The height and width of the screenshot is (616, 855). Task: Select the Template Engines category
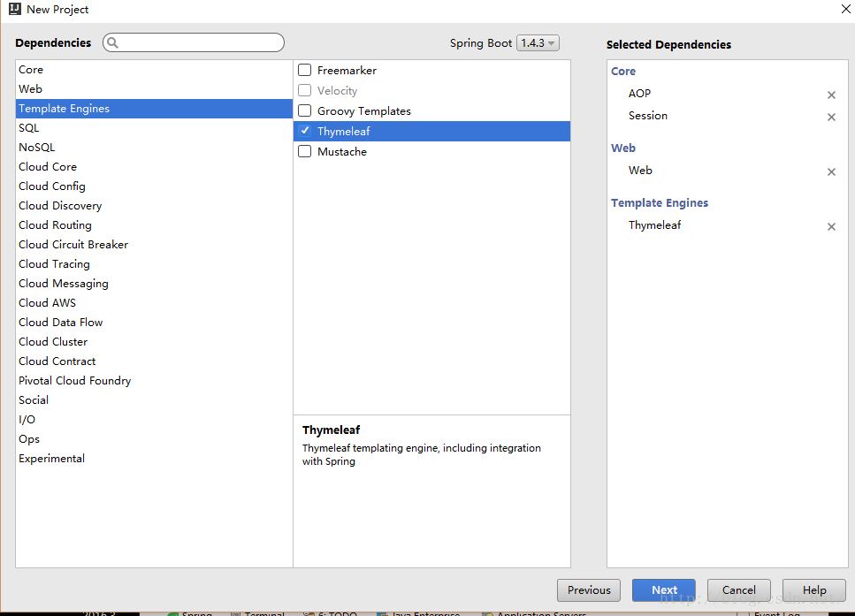[x=155, y=109]
